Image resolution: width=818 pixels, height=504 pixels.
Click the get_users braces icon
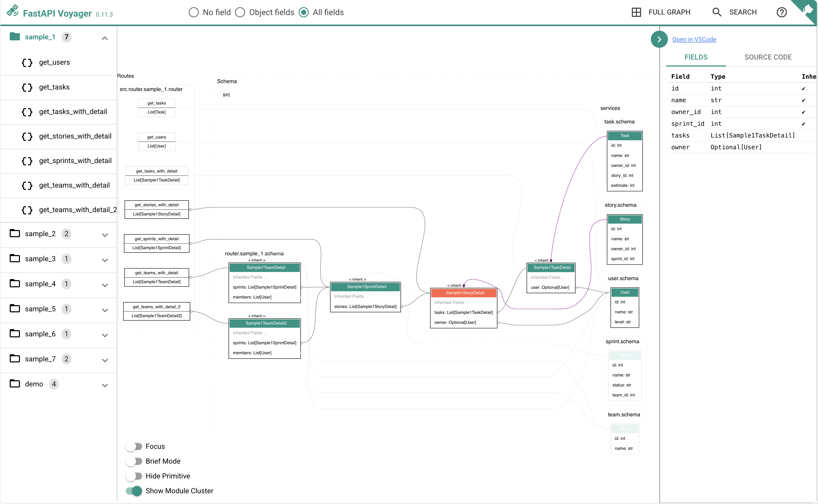click(x=27, y=63)
